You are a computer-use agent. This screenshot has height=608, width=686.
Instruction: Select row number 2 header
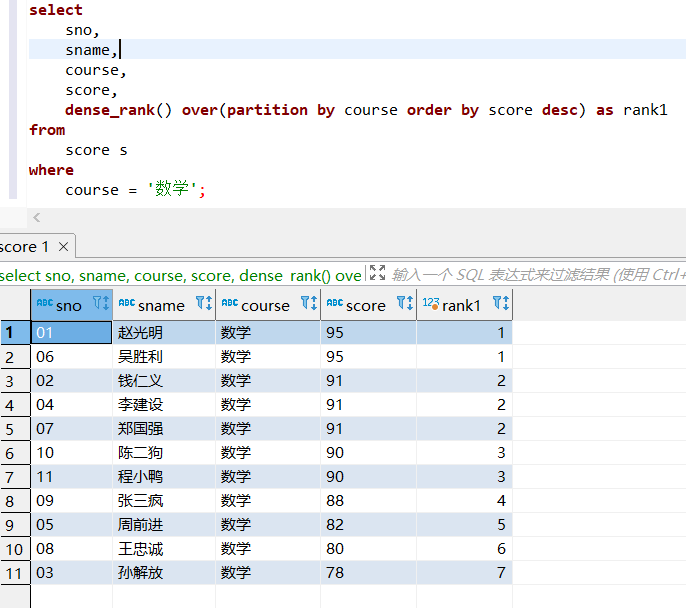coord(15,357)
